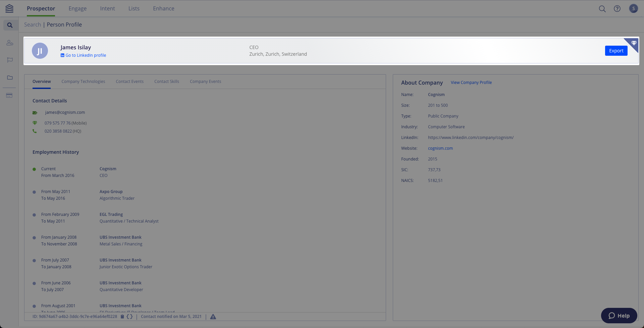Click the Founded 2015 value
The image size is (644, 328).
click(x=433, y=159)
